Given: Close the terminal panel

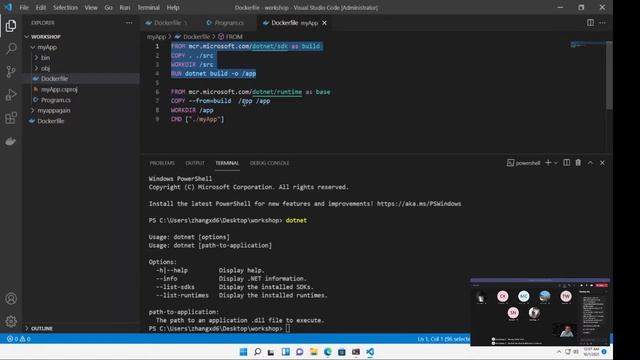Looking at the screenshot, I should (x=602, y=162).
